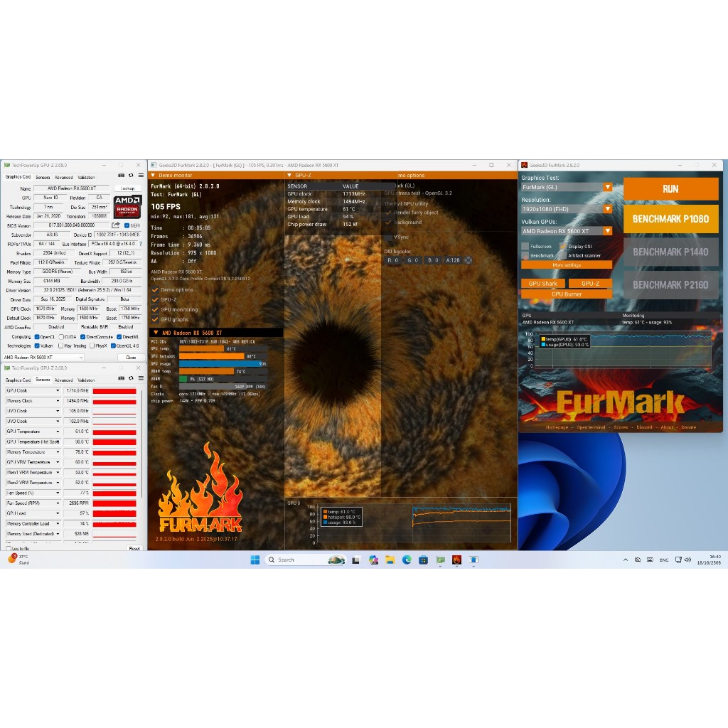The image size is (728, 728).
Task: Collapse the Demo monitor panel
Action: pyautogui.click(x=154, y=175)
